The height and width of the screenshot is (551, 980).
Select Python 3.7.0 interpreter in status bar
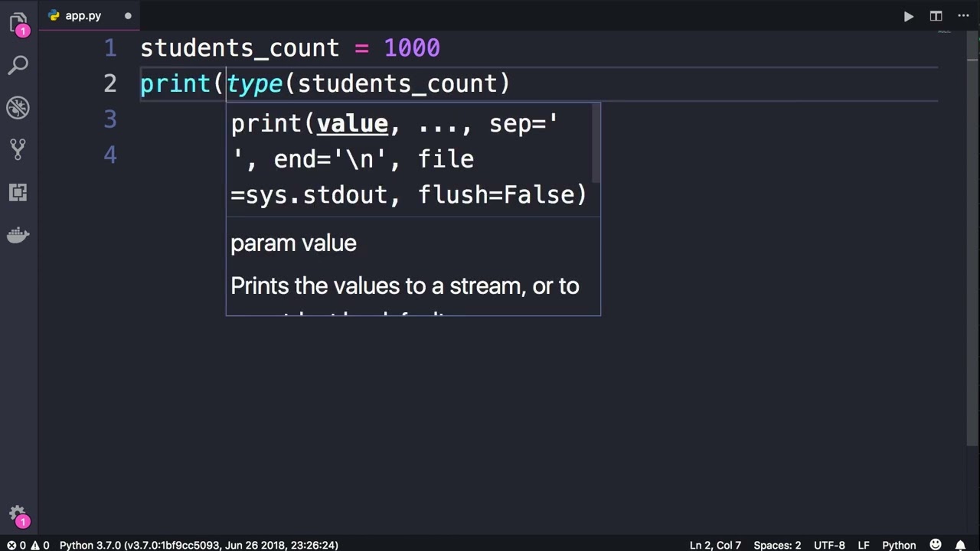199,545
